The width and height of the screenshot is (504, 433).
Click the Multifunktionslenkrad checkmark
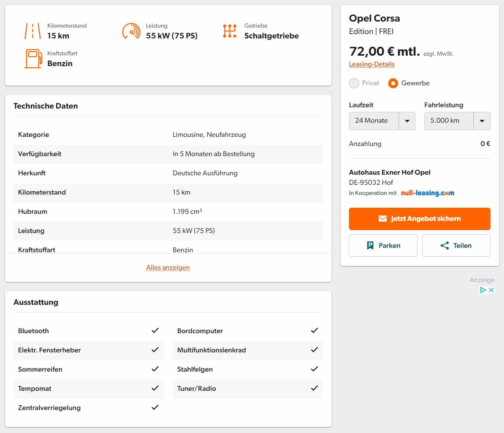(314, 350)
